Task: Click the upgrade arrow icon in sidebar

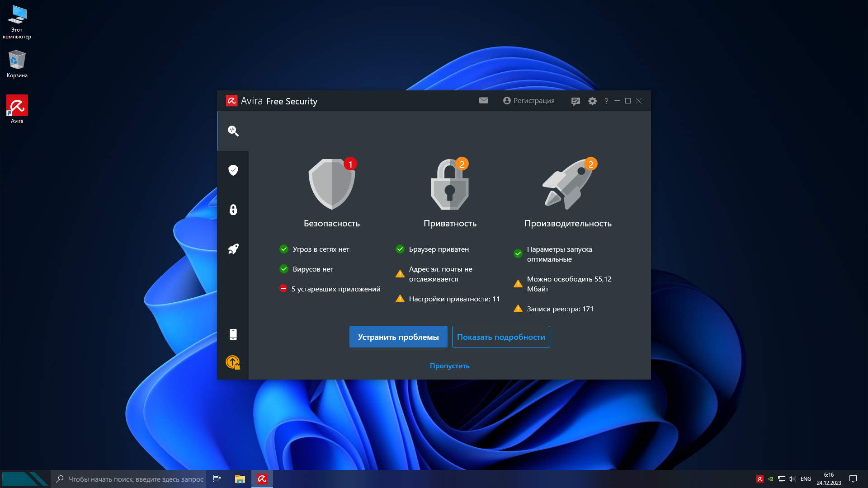Action: [x=233, y=362]
